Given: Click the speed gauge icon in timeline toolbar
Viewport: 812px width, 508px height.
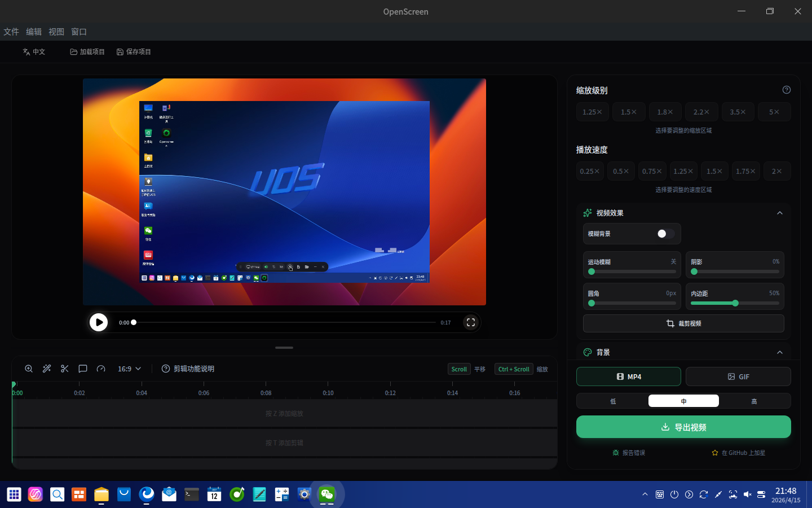Looking at the screenshot, I should [101, 369].
